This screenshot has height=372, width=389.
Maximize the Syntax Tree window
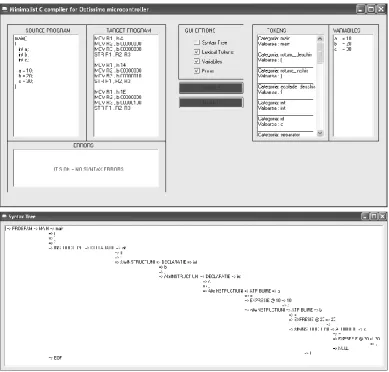374,217
